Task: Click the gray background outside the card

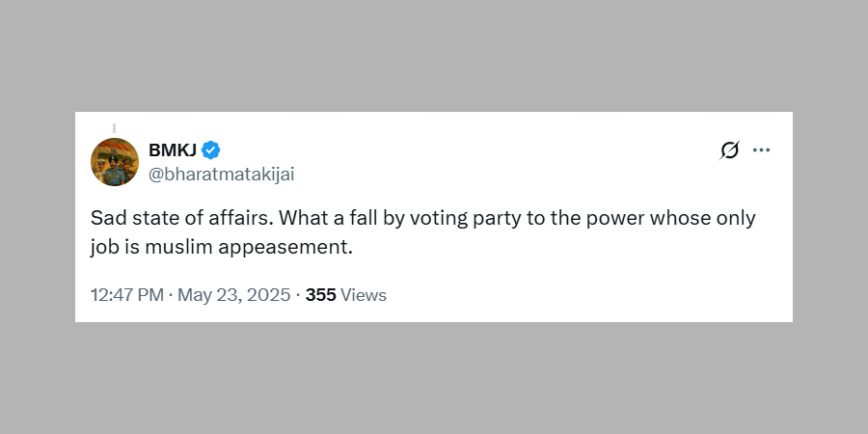Action: tap(434, 58)
